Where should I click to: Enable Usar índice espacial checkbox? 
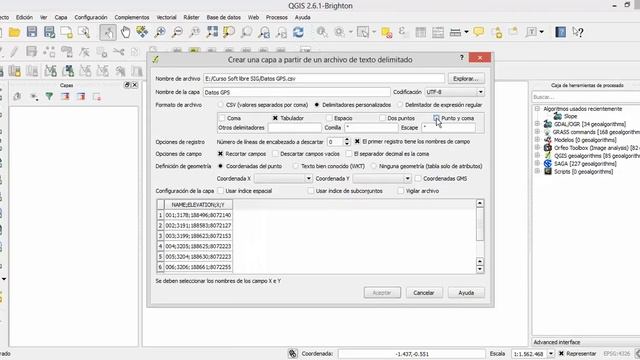[x=220, y=191]
